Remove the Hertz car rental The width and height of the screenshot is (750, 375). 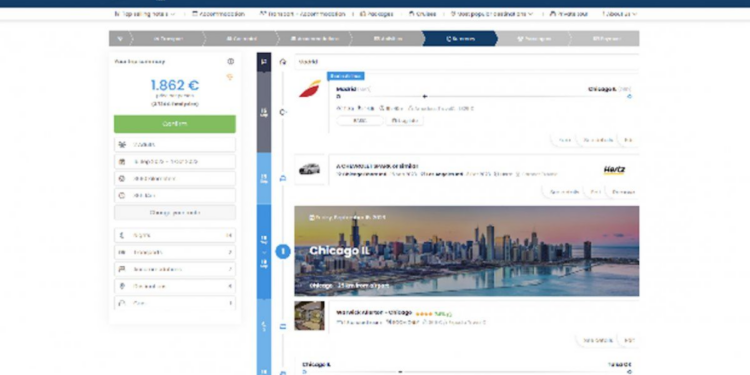[623, 192]
